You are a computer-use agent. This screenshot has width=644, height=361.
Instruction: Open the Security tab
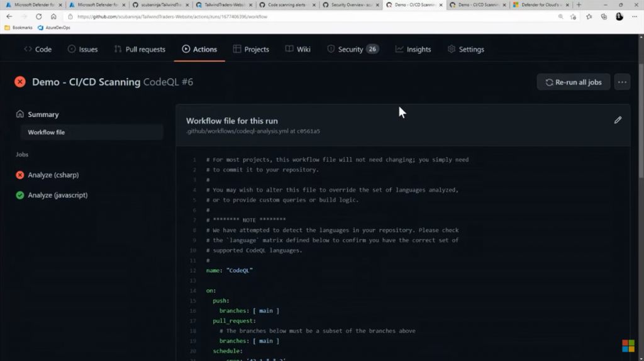click(x=352, y=49)
